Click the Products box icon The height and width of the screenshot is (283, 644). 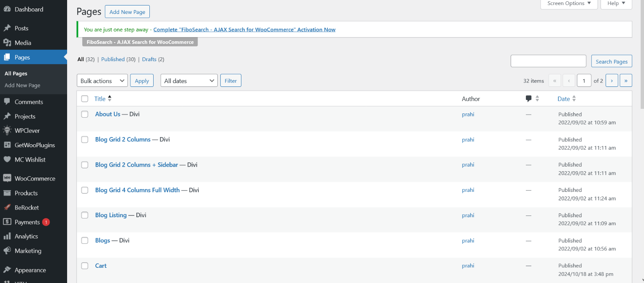7,193
